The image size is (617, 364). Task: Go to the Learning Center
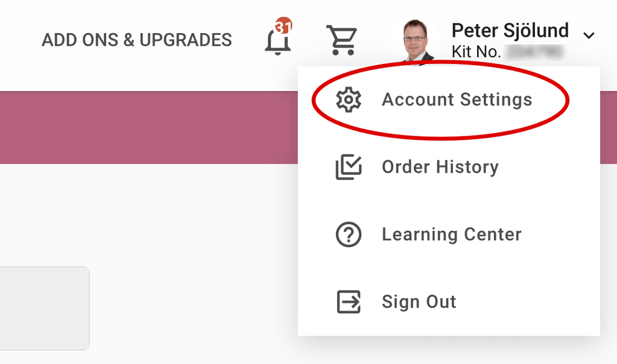(451, 234)
